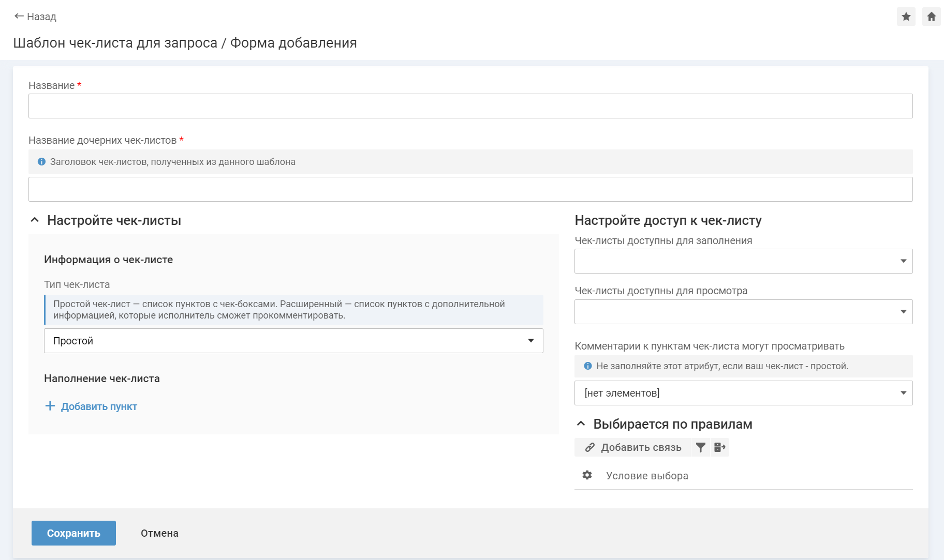
Task: Click the export icon beside filter
Action: 719,447
